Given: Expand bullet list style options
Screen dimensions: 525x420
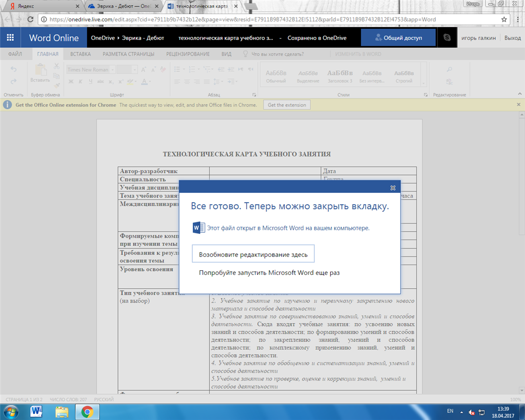Looking at the screenshot, I should pos(184,69).
